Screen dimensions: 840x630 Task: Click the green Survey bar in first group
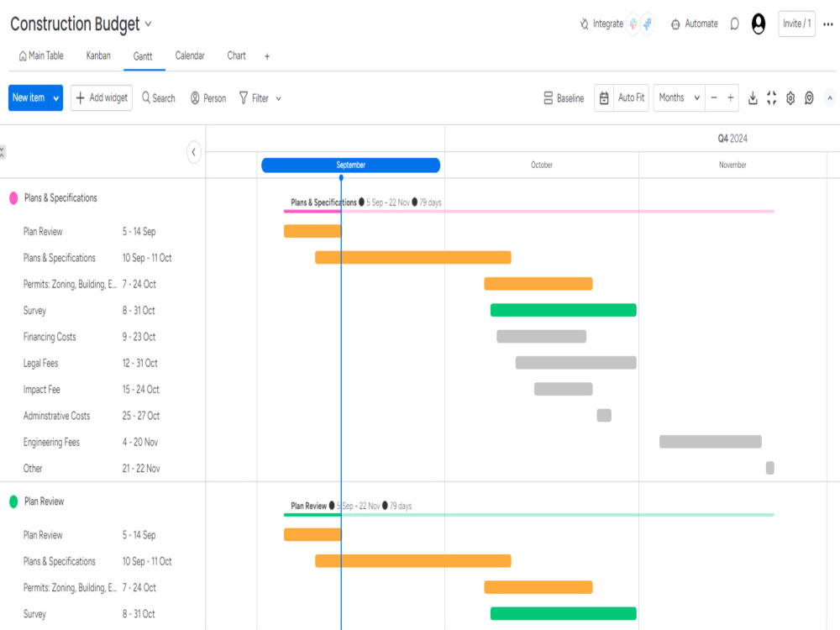point(564,310)
